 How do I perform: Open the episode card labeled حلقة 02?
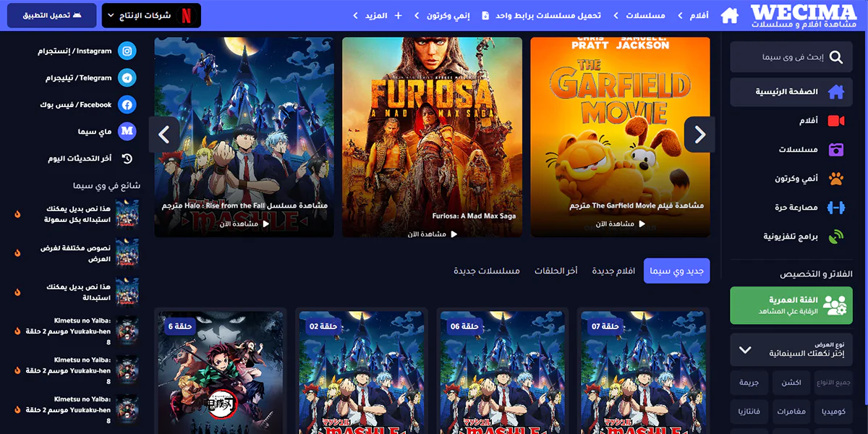[362, 373]
